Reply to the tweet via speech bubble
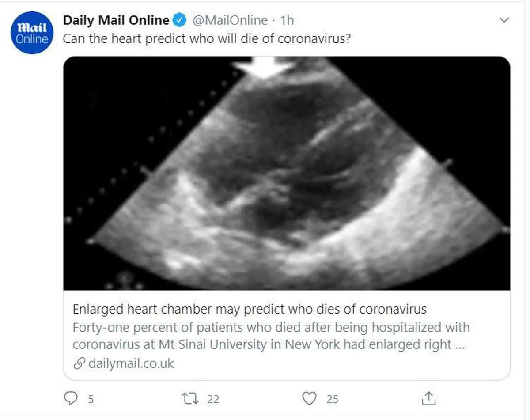 pyautogui.click(x=71, y=399)
